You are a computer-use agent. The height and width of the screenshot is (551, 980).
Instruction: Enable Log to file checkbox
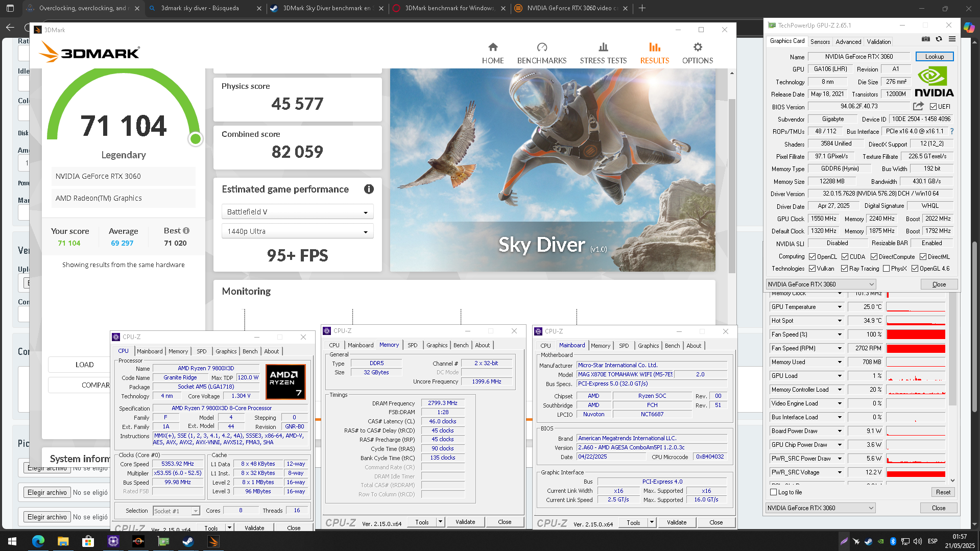point(773,492)
